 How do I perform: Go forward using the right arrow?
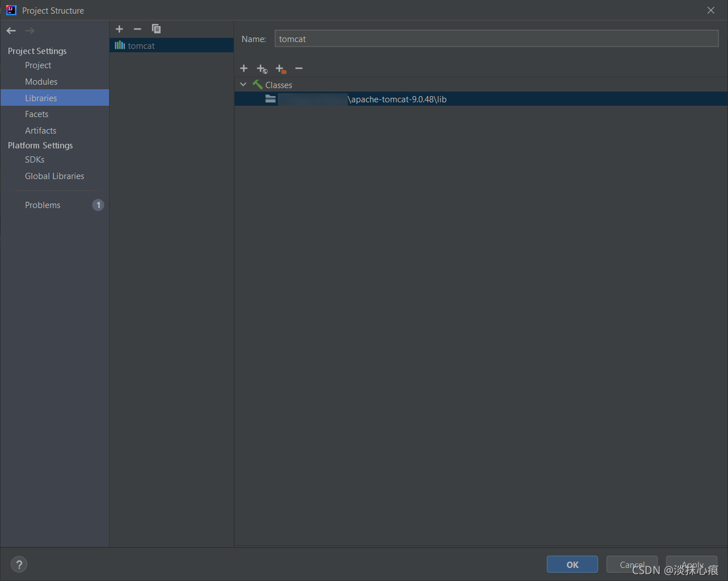coord(30,31)
